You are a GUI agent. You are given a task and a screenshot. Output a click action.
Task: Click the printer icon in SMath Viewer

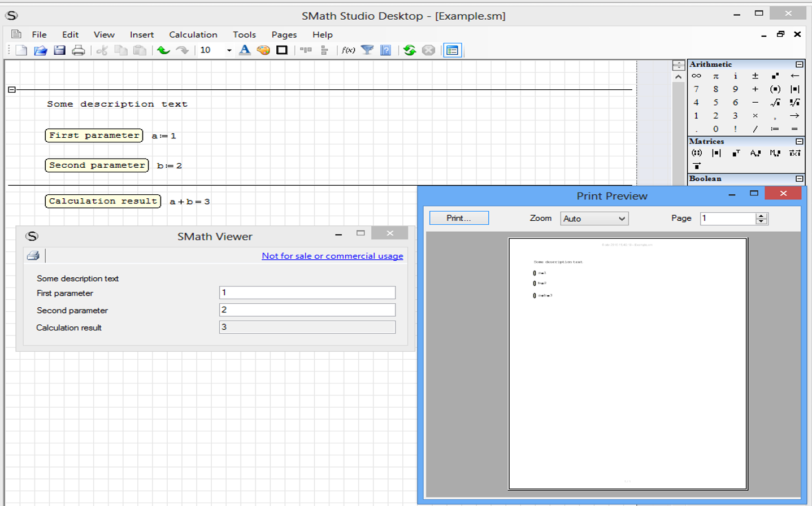(33, 256)
